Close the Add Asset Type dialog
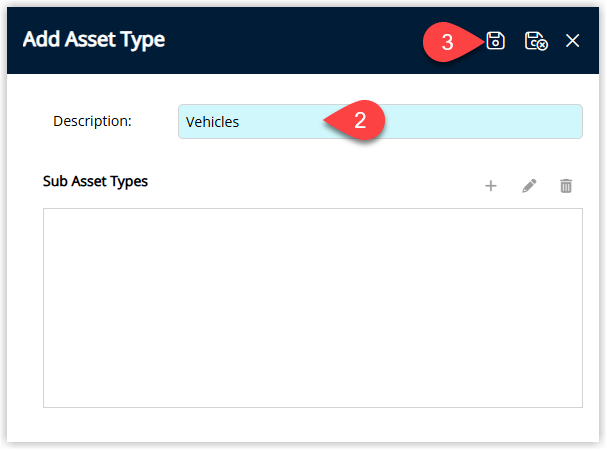The width and height of the screenshot is (607, 450). [572, 41]
